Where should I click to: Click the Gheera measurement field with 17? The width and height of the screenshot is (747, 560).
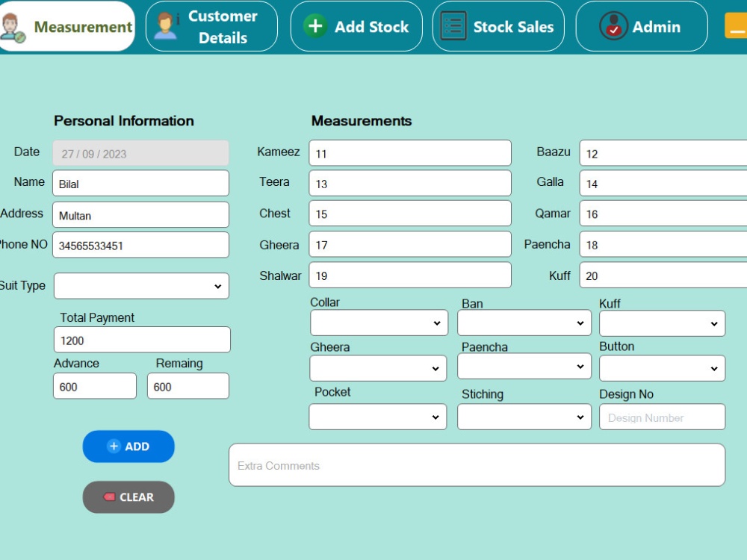tap(410, 244)
